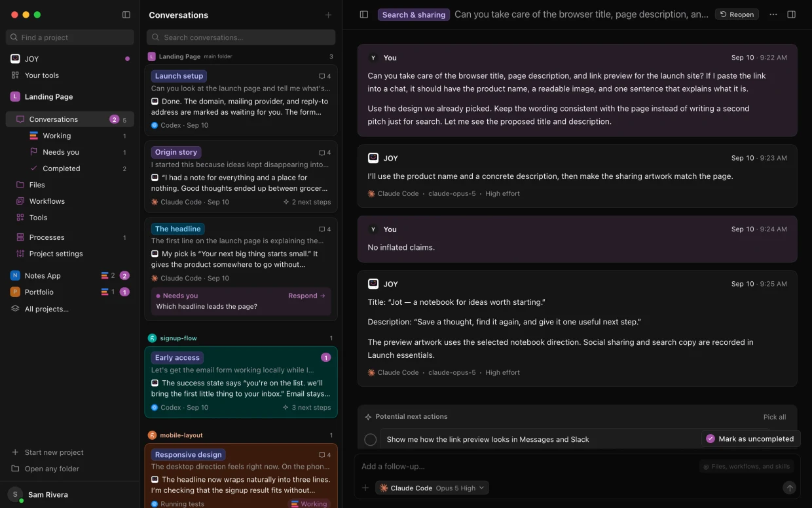Open the Launch setup conversation

click(241, 100)
